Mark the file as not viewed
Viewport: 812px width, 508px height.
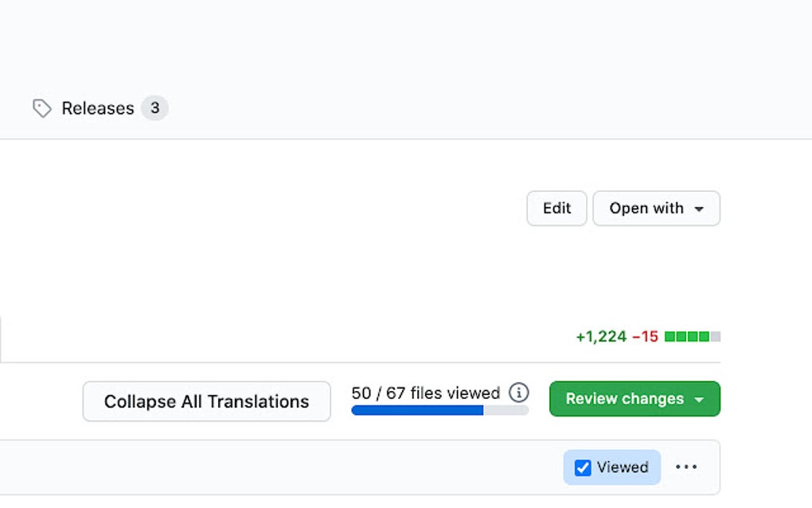coord(582,467)
